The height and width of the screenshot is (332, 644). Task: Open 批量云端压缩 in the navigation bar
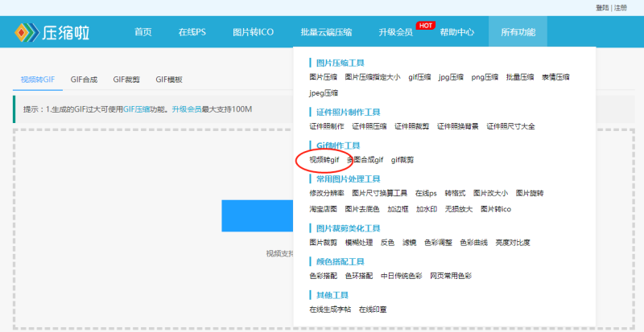326,32
